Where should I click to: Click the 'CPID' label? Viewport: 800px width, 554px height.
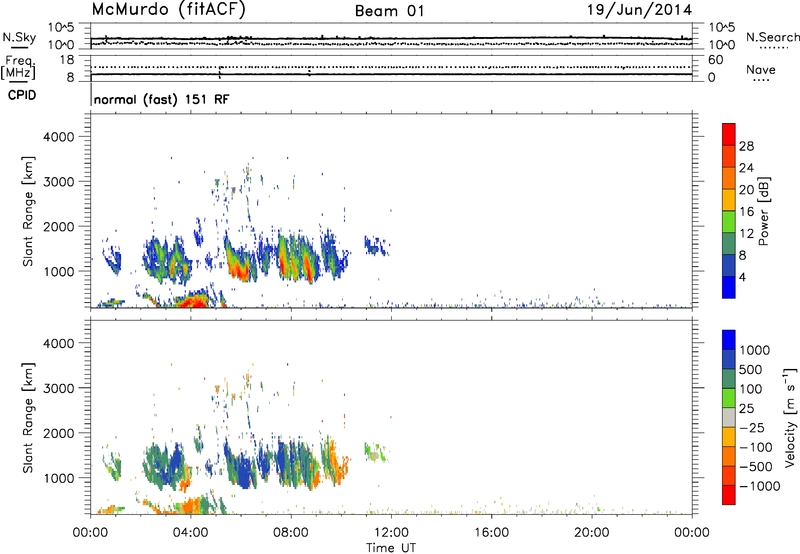[x=22, y=95]
